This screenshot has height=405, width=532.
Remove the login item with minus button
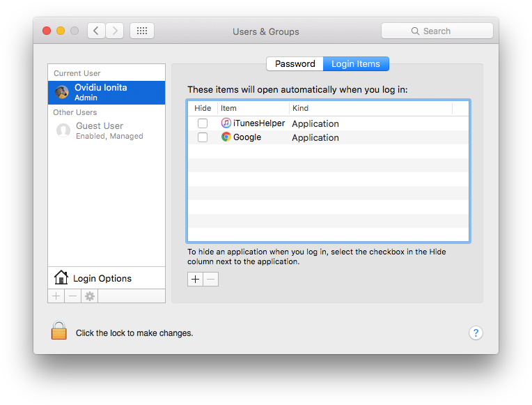pyautogui.click(x=211, y=279)
